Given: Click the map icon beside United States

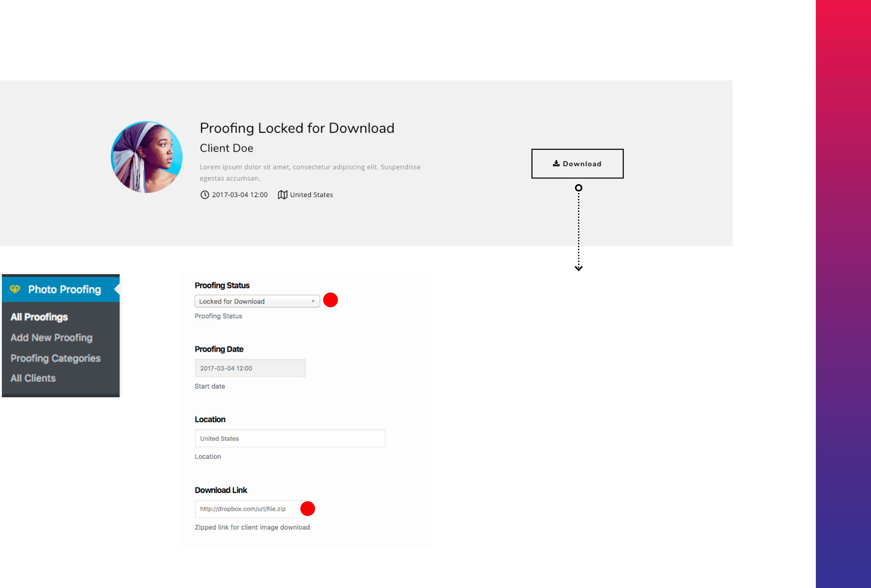Looking at the screenshot, I should tap(283, 195).
